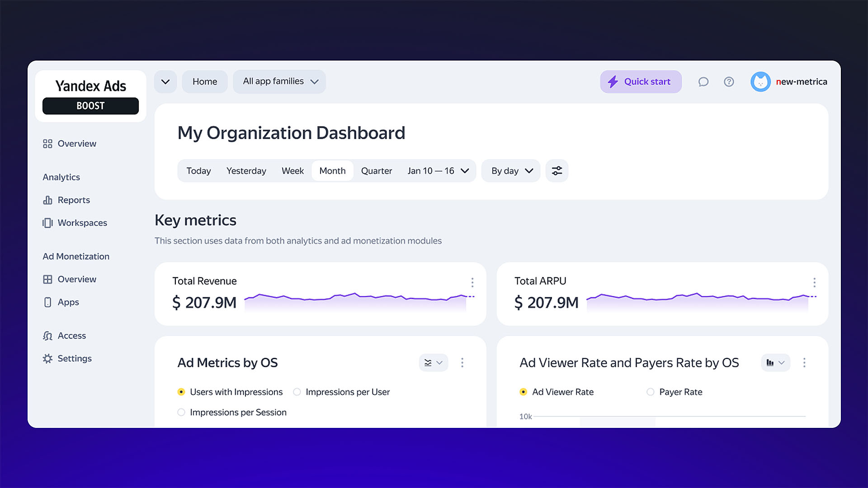Select the Impressions per Session radio option
Image resolution: width=868 pixels, height=488 pixels.
click(x=181, y=412)
